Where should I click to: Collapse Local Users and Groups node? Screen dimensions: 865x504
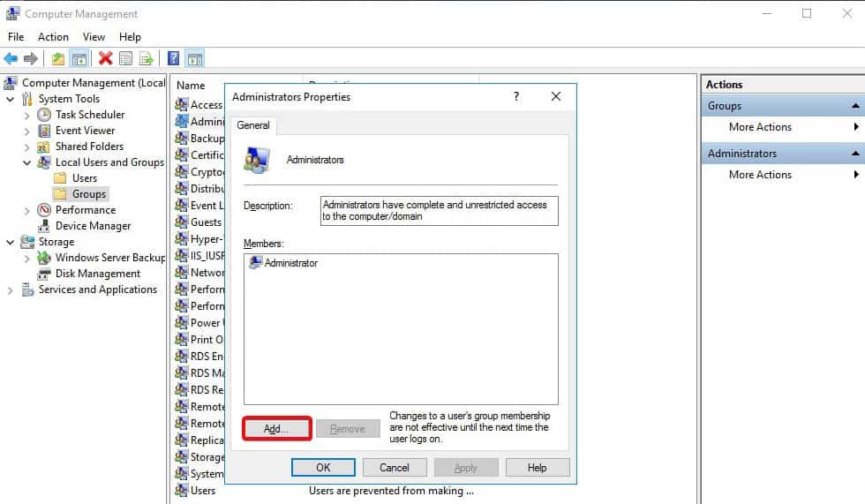tap(27, 162)
